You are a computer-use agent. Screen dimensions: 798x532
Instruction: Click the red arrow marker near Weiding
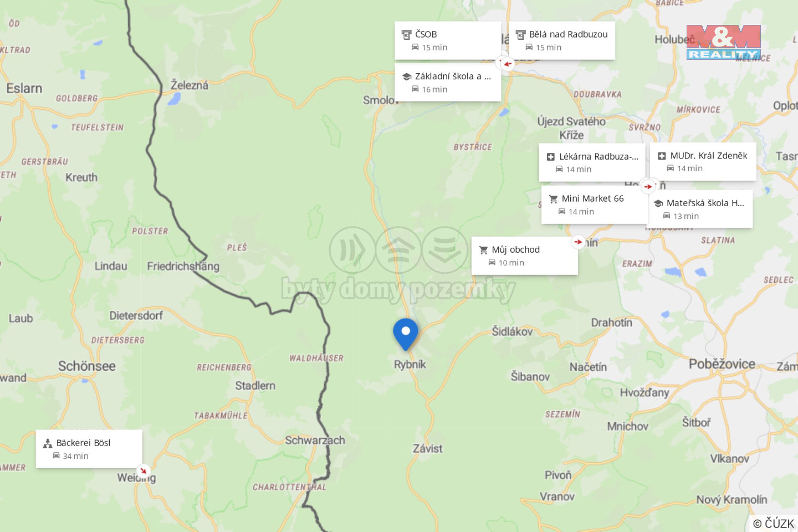(144, 471)
